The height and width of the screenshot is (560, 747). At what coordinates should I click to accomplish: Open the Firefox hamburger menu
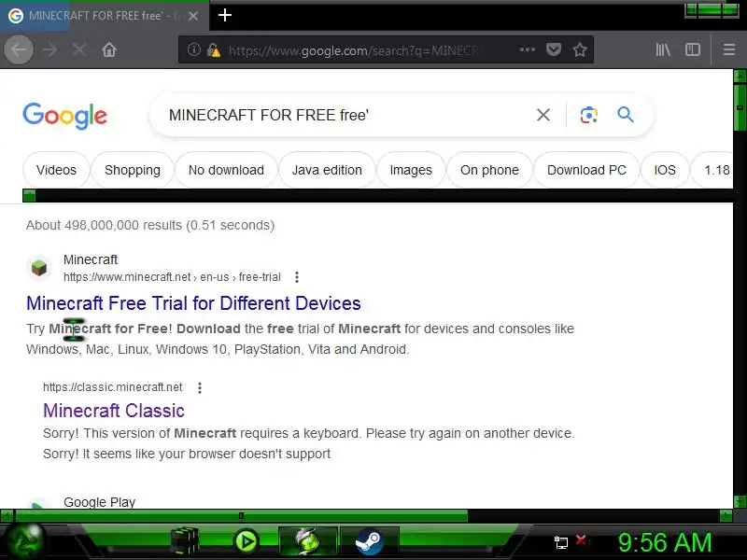click(729, 49)
